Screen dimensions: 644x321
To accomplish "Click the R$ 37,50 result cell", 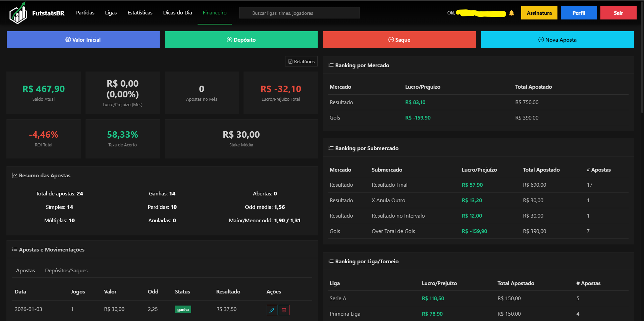I will 226,309.
